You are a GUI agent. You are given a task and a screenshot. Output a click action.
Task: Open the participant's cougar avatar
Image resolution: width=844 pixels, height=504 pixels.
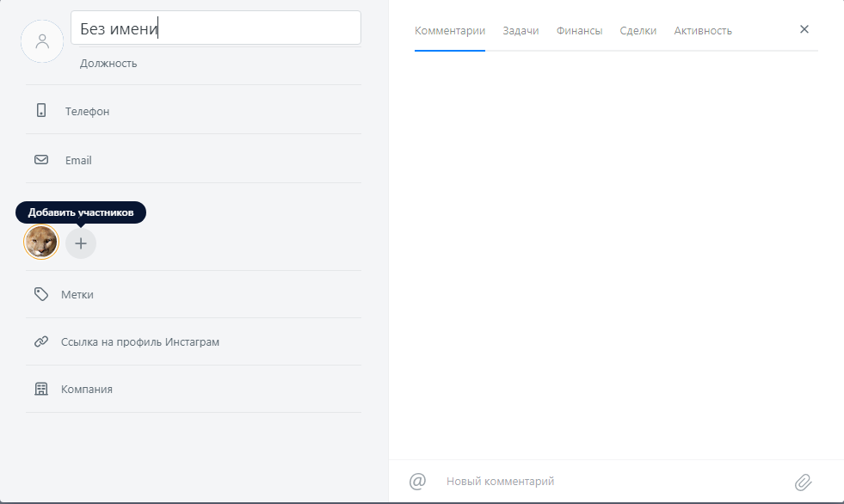tap(41, 242)
